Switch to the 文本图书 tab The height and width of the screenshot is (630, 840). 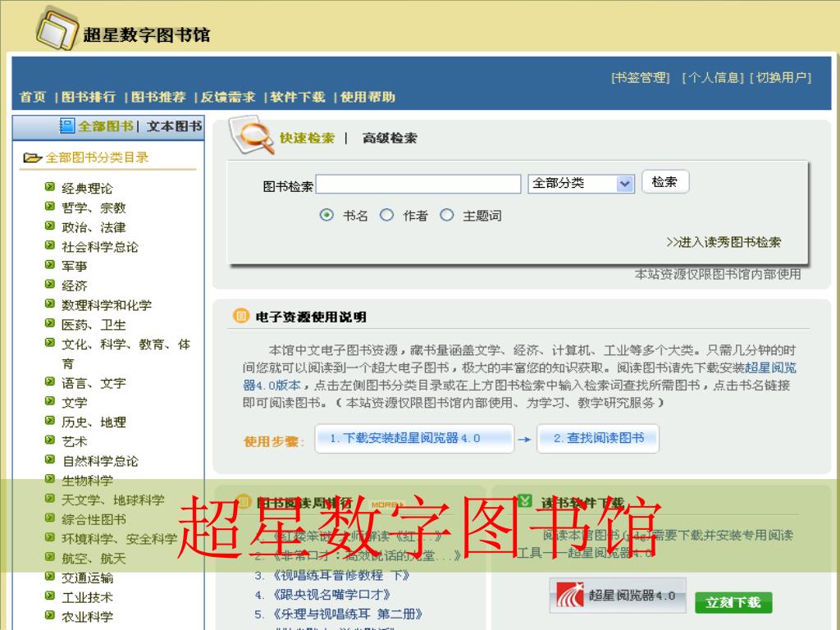(x=174, y=126)
